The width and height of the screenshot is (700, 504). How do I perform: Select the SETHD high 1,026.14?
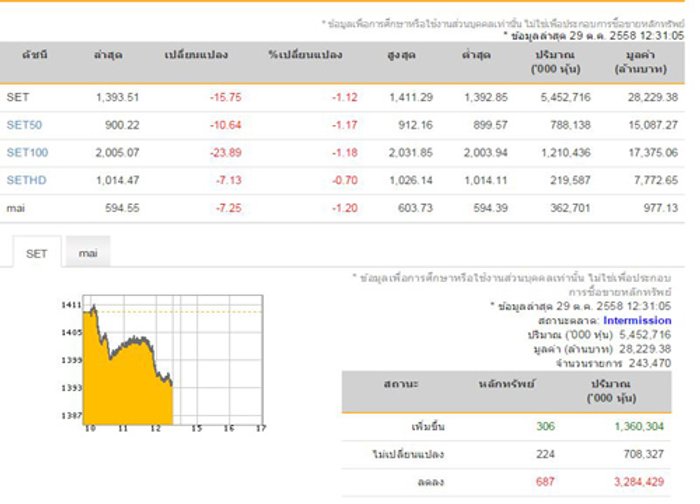pos(411,180)
